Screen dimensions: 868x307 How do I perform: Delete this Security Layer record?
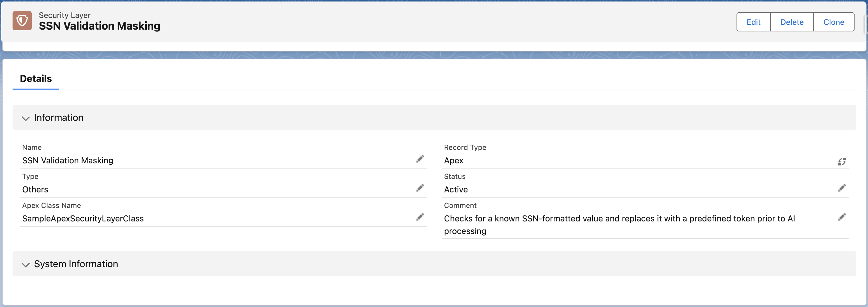pos(792,22)
